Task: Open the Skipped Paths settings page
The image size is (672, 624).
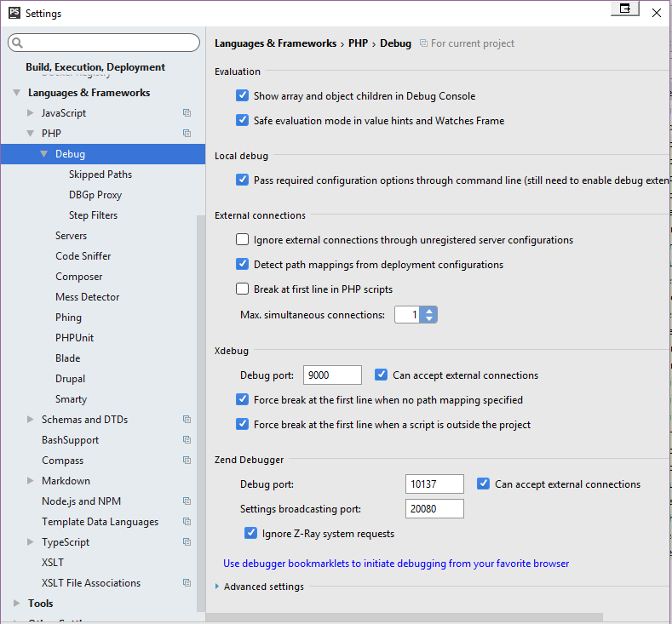Action: click(101, 175)
